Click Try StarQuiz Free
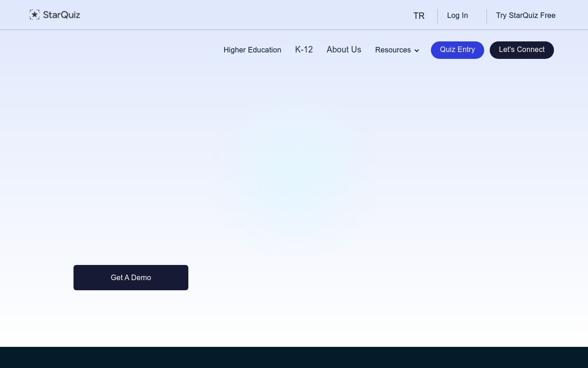 (x=526, y=16)
